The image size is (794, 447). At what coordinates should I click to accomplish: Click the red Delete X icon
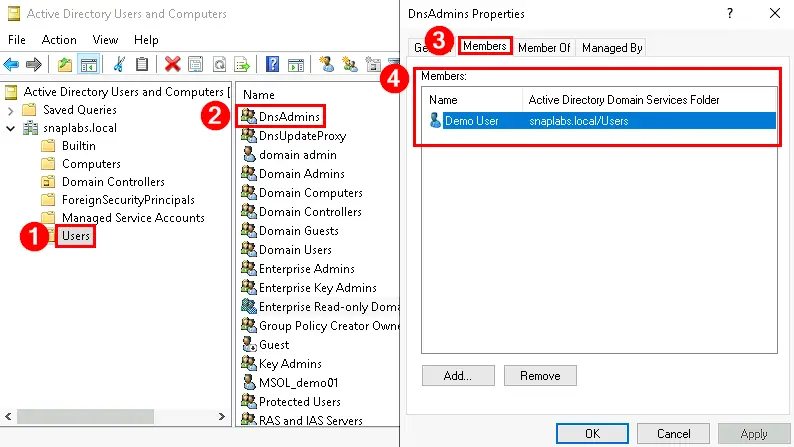tap(172, 64)
